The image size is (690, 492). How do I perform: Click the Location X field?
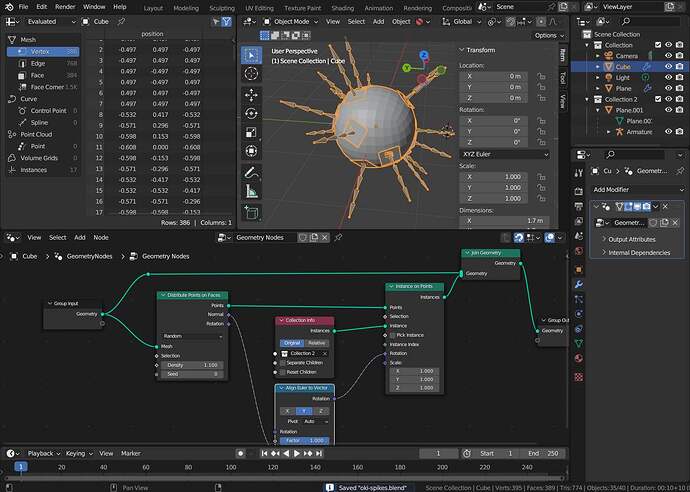tap(493, 76)
